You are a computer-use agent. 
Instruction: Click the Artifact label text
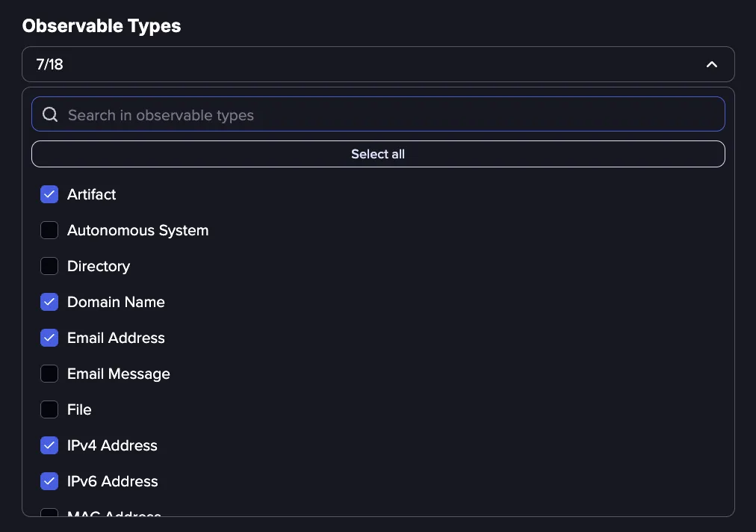92,194
